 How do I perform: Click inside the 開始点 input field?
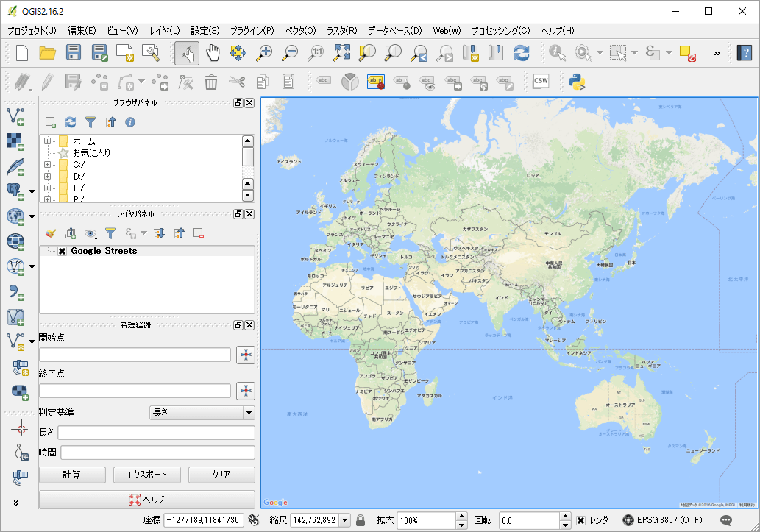135,355
